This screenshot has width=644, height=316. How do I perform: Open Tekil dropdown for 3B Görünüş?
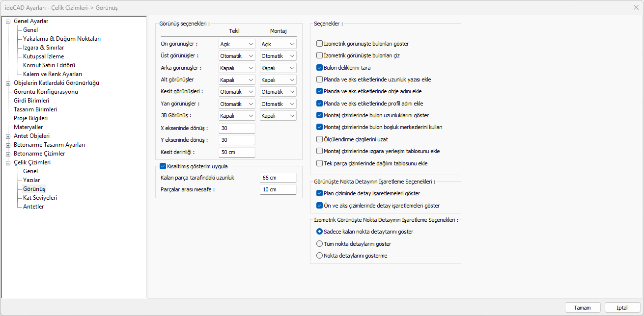(x=237, y=116)
